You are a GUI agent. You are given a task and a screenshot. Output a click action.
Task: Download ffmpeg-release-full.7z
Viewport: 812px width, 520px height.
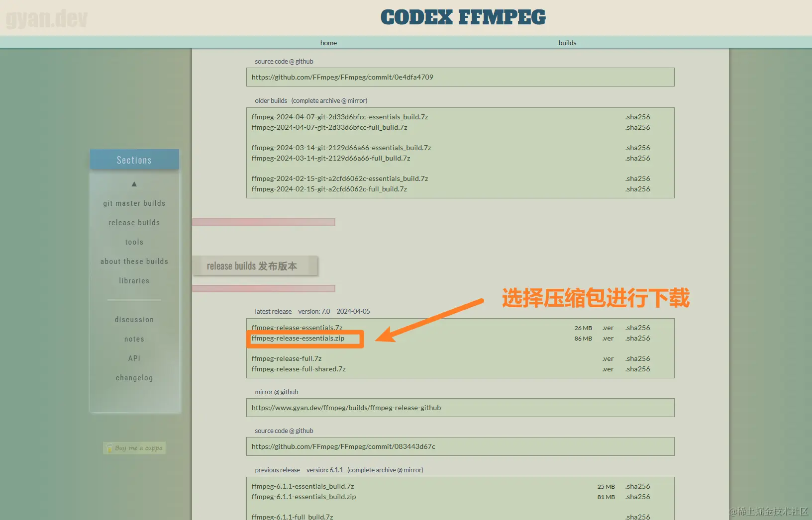pyautogui.click(x=287, y=358)
